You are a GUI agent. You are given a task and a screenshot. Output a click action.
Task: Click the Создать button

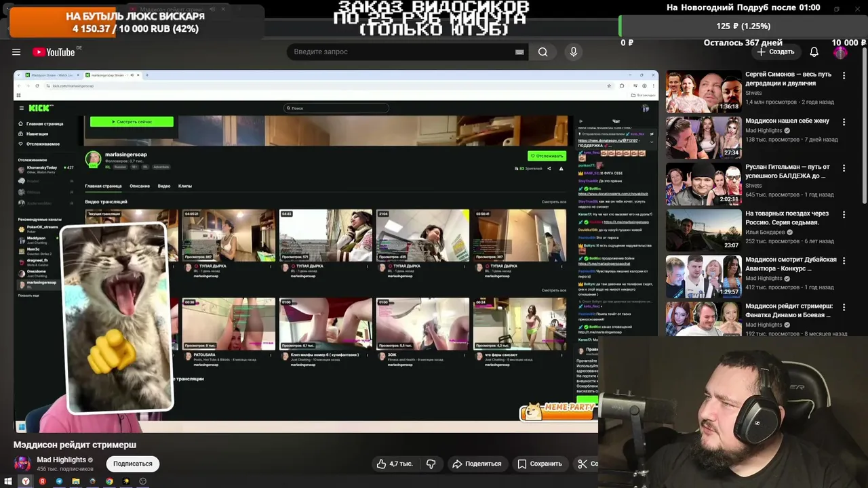tap(776, 52)
